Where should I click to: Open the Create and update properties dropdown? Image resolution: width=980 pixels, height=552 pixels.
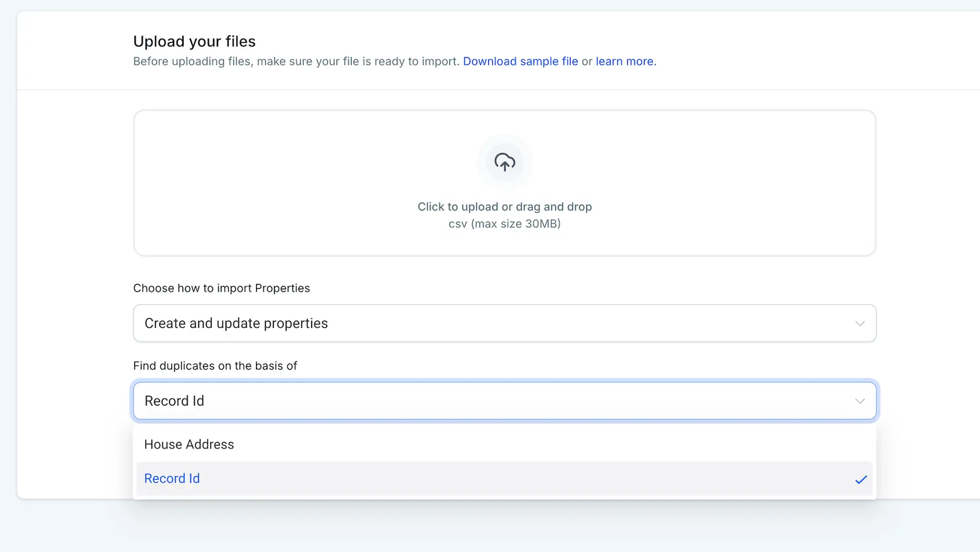point(505,323)
